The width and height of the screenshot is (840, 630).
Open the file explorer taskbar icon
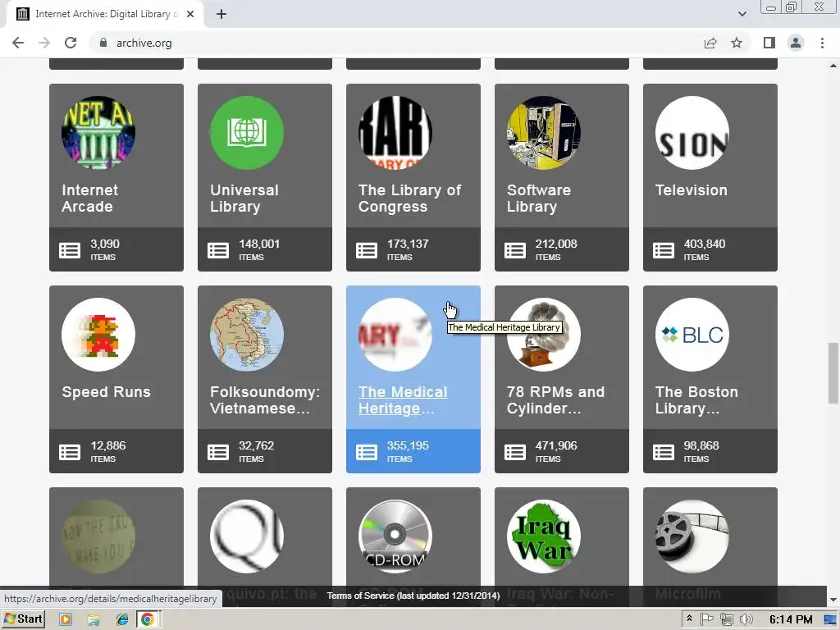tap(94, 620)
